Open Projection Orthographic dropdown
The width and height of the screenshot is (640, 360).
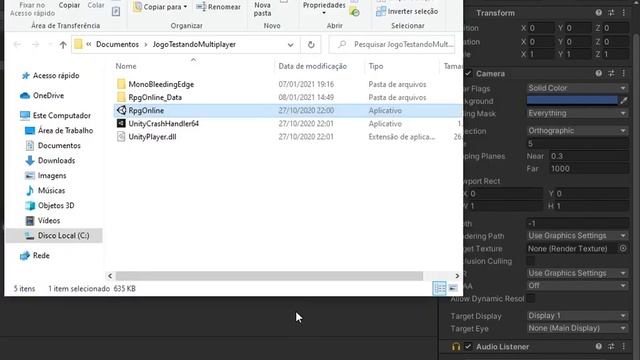pos(577,131)
